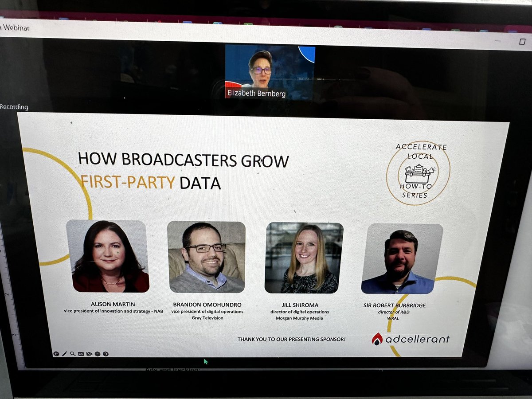Select Elizabeth Bernberg speaker video thumbnail

pos(270,71)
